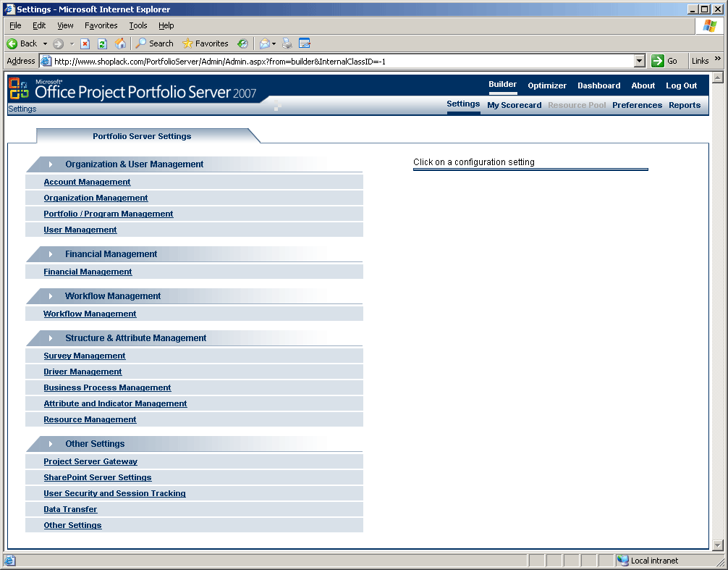The image size is (728, 570).
Task: Open the Resource Management link
Action: pyautogui.click(x=90, y=419)
